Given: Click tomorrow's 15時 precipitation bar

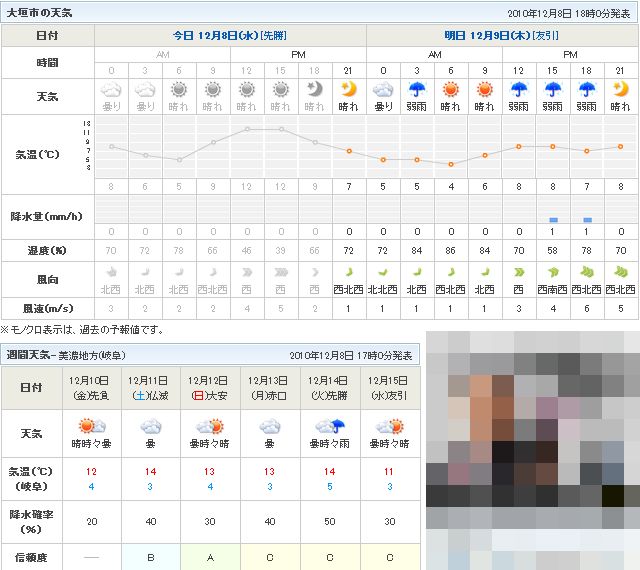Looking at the screenshot, I should click(553, 220).
